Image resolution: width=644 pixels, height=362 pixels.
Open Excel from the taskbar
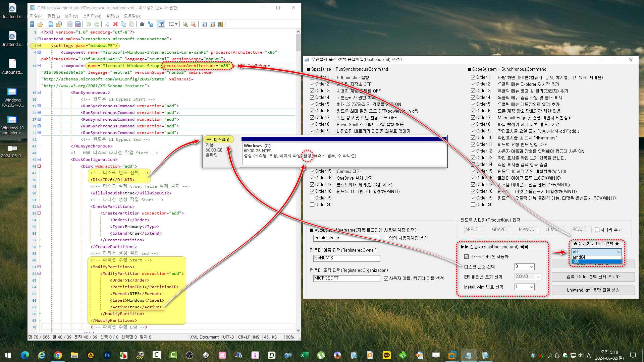click(305, 355)
